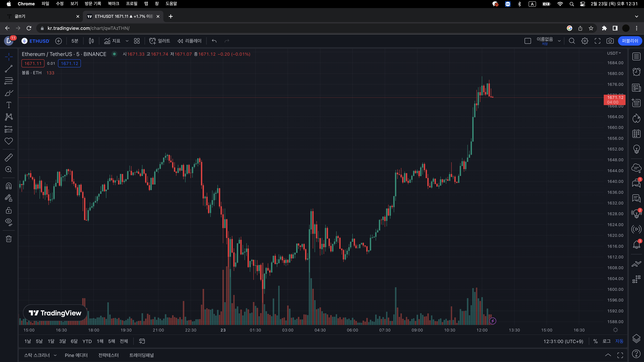Open chart settings gear icon

[x=585, y=41]
